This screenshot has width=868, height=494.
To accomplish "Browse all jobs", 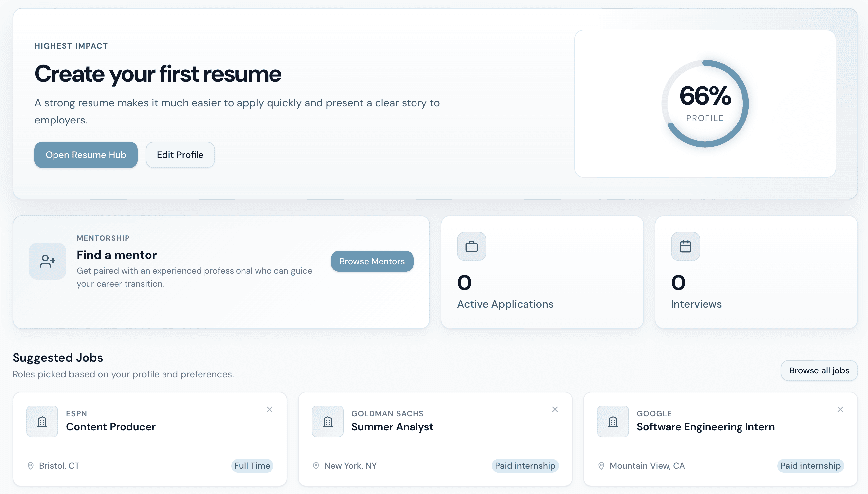I will [x=819, y=370].
